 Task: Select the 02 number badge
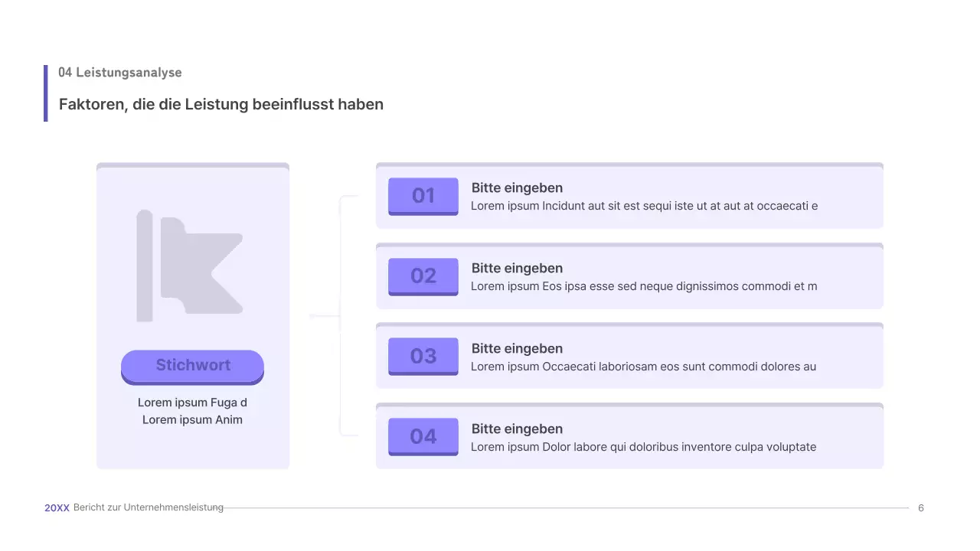423,276
